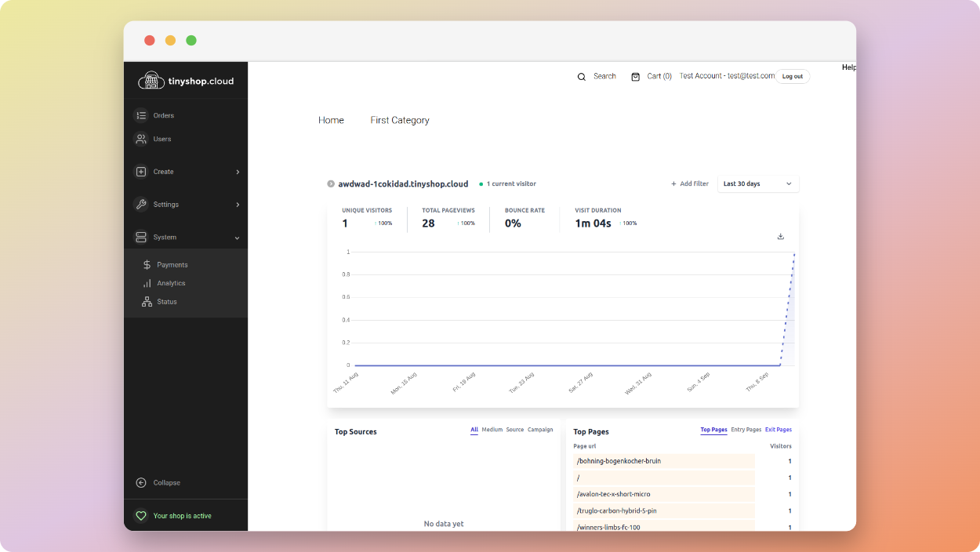Click the Settings wrench icon
Screen dimensions: 980x552
(142, 205)
